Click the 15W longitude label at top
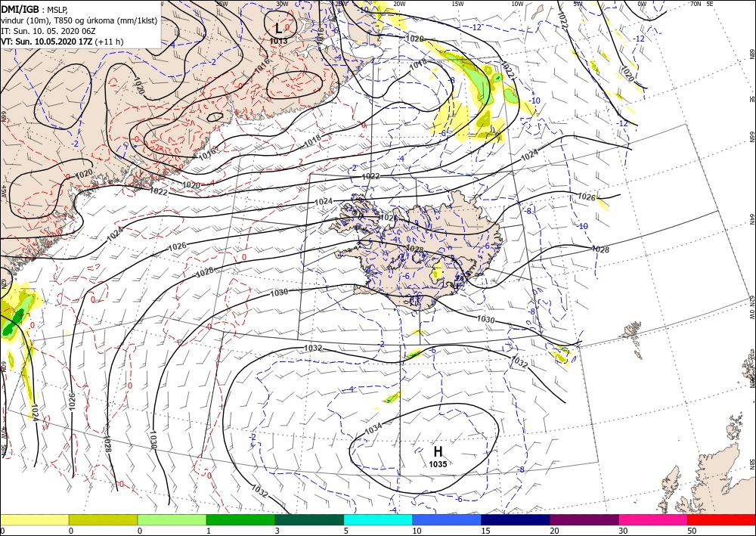The height and width of the screenshot is (536, 756). pos(457,4)
